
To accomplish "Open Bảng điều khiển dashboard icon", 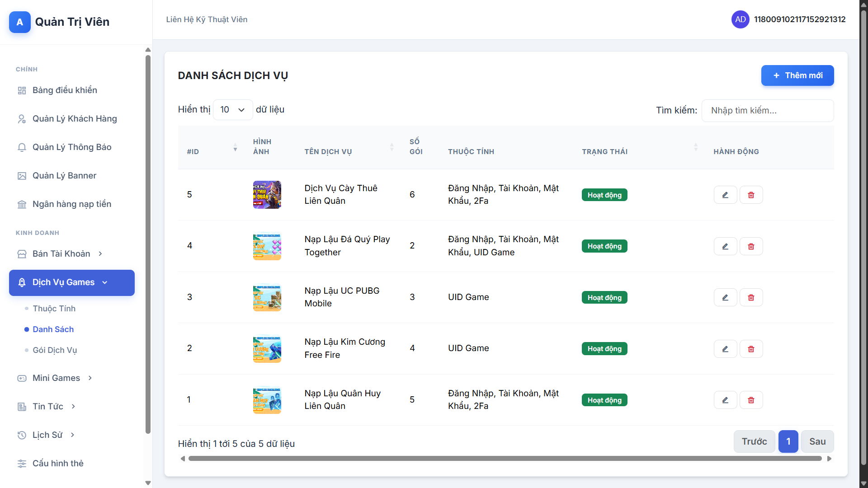I will coord(22,90).
